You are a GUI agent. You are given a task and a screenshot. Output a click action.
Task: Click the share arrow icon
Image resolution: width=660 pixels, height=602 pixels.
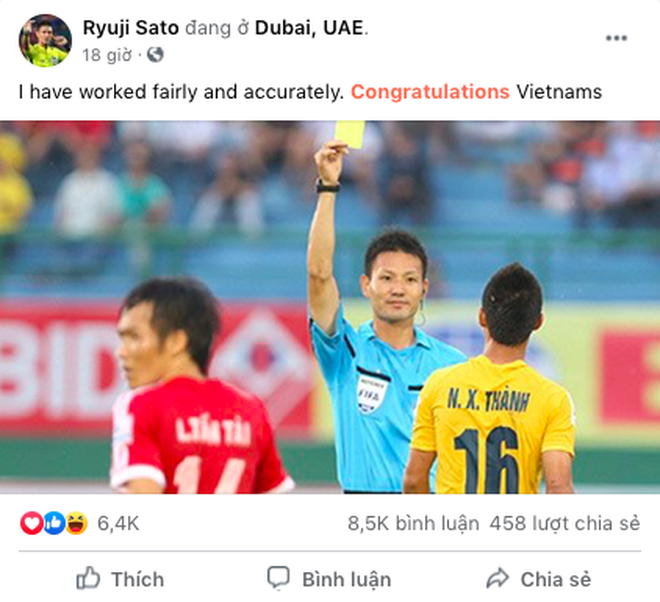498,578
